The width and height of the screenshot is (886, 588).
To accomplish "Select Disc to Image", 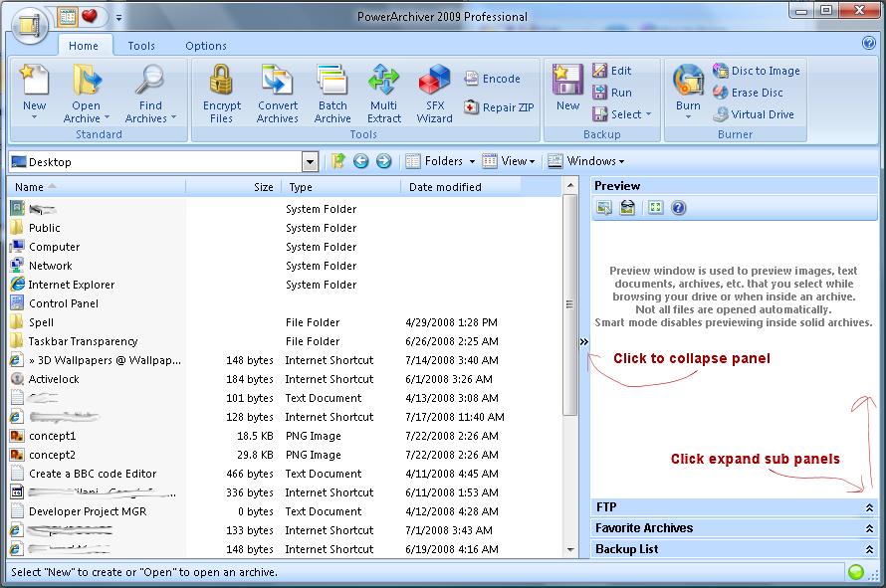I will click(757, 71).
